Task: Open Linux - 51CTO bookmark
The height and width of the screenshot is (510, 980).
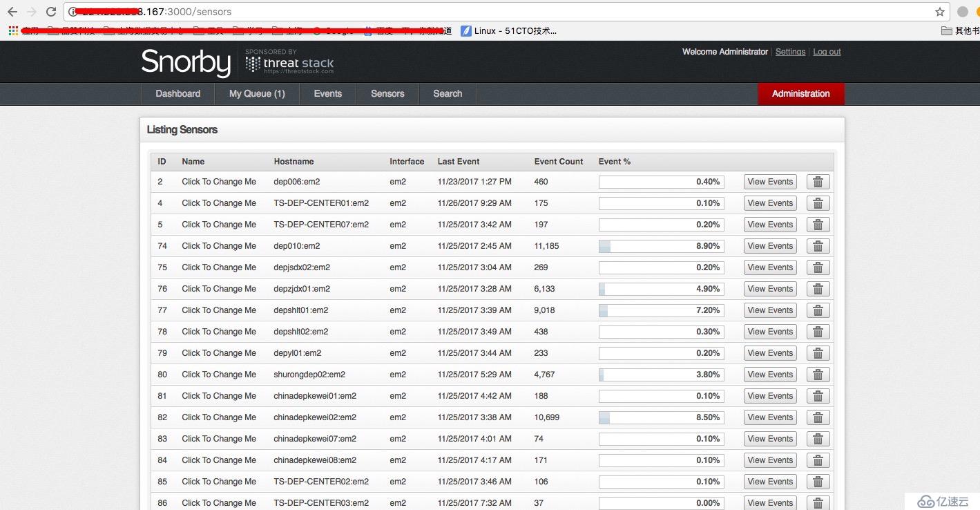Action: 508,30
